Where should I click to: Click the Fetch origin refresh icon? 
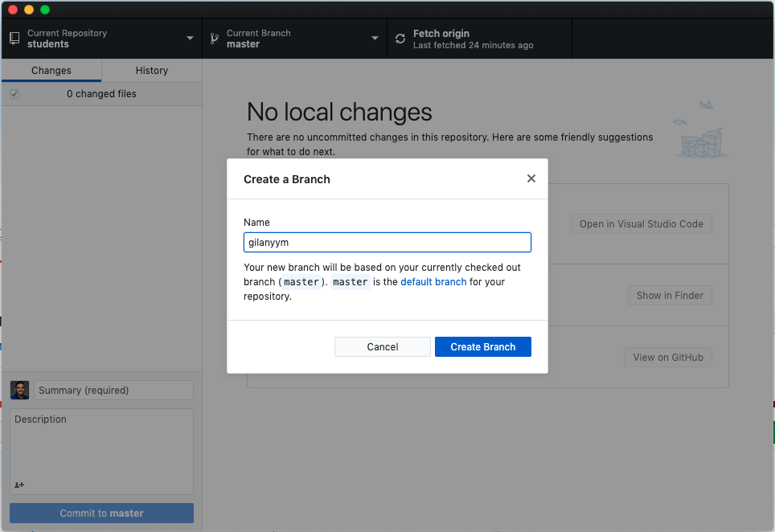point(400,38)
